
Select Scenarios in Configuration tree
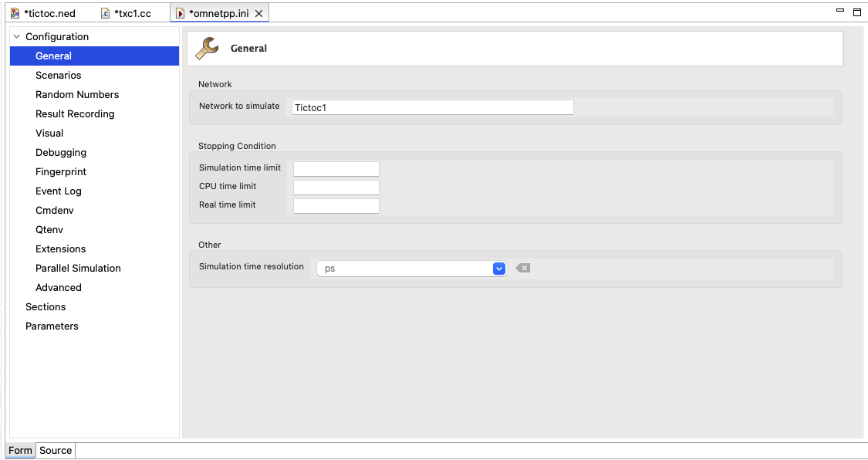point(58,76)
